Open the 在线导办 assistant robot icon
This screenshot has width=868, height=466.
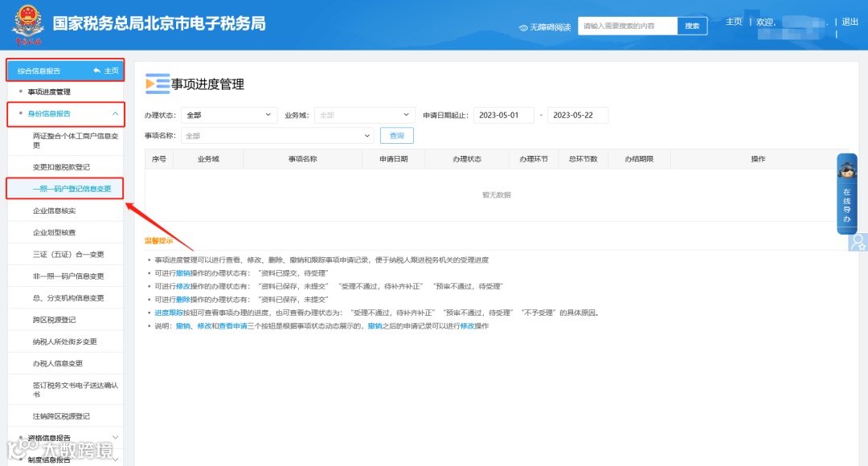pos(847,170)
